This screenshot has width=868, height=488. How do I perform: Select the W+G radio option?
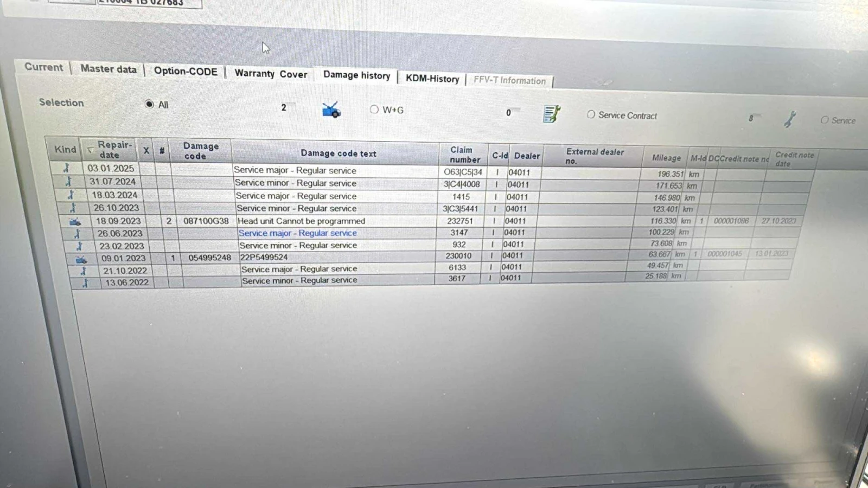(374, 110)
